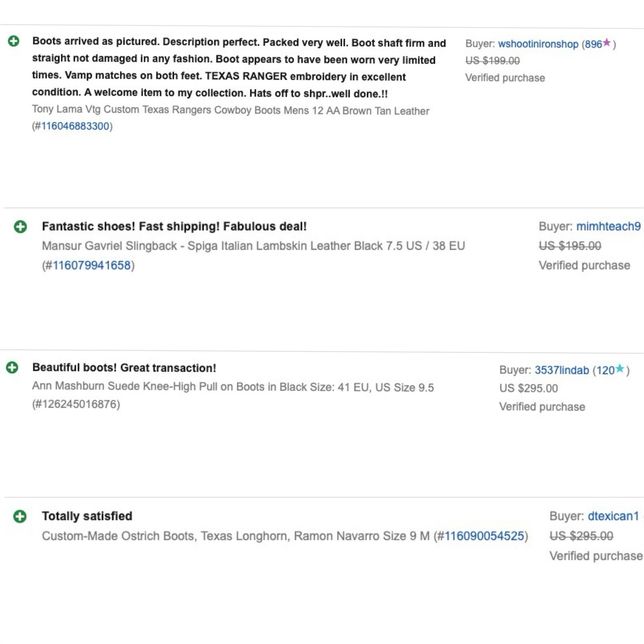Click the Ann Mashburn Suede boots item title

(x=233, y=387)
